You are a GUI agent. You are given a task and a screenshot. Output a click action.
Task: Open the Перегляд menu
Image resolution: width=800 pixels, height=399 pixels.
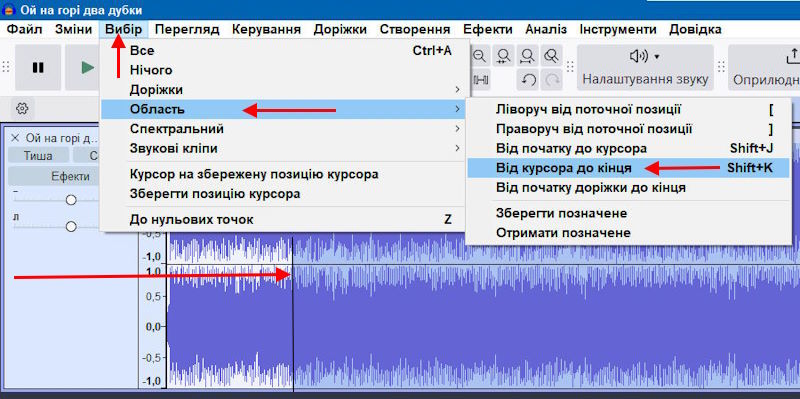pyautogui.click(x=187, y=29)
